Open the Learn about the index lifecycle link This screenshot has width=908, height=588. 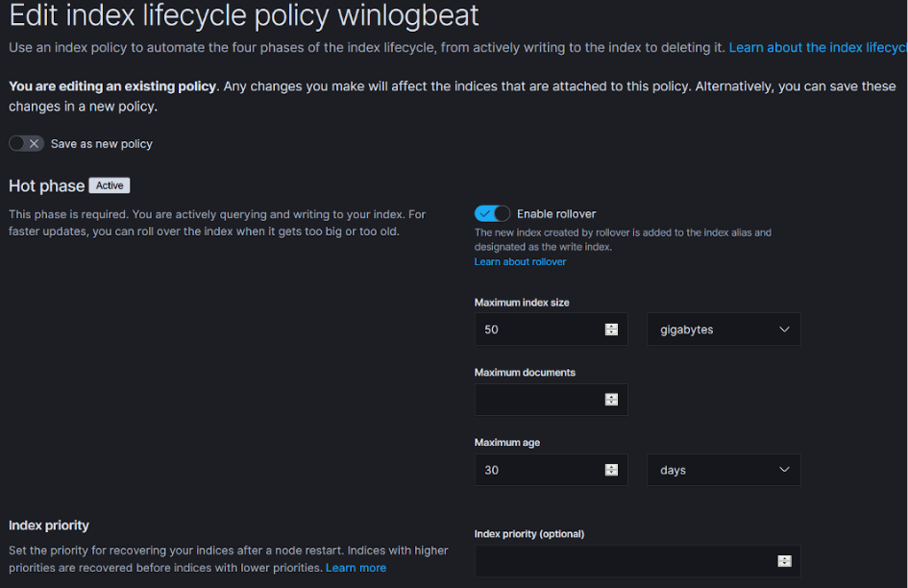(x=818, y=47)
